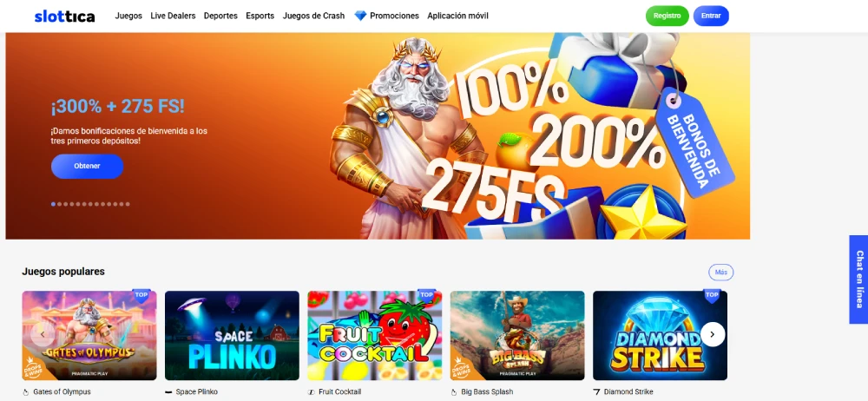Click the green Registro button
Viewport: 868px width, 401px height.
coord(667,16)
